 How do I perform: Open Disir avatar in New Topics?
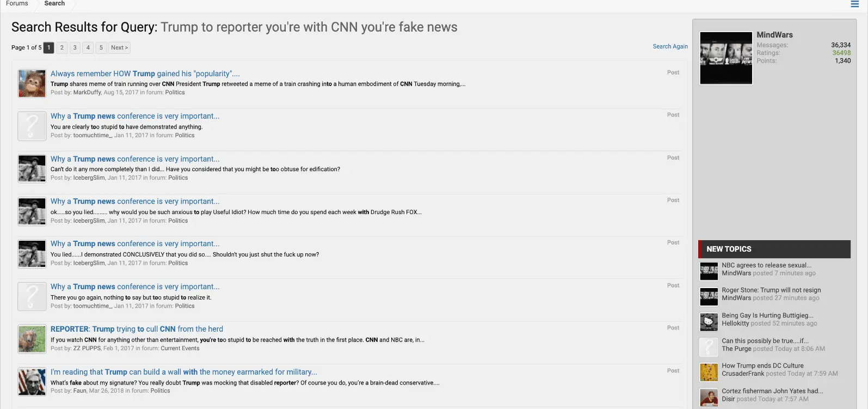coord(709,398)
